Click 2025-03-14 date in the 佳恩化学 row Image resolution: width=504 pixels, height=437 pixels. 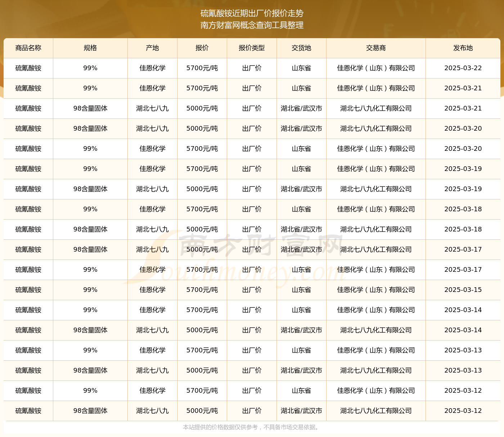[463, 310]
